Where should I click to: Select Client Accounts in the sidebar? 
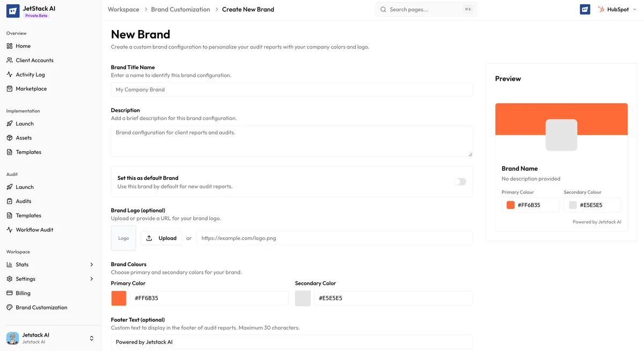point(33,60)
